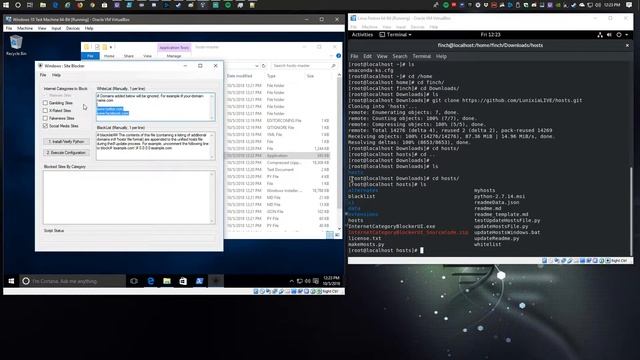Click BlackList box scroll down arrow
The height and width of the screenshot is (360, 640).
click(212, 157)
